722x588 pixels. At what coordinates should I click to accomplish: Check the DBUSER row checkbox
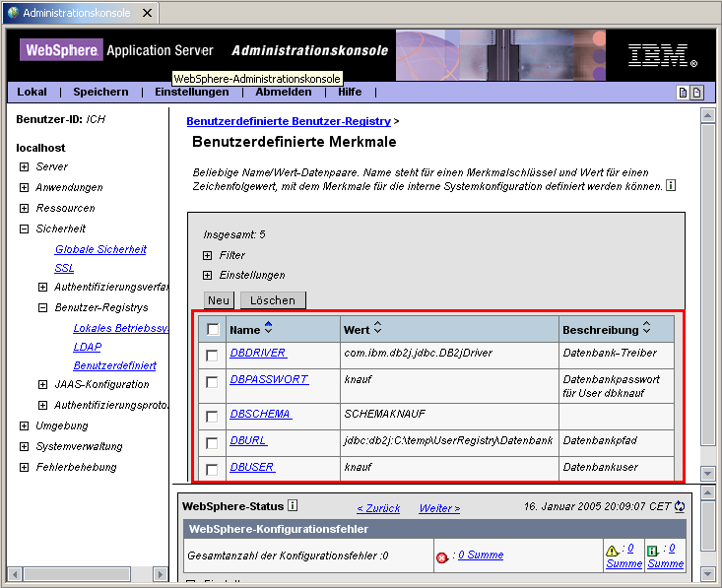212,470
